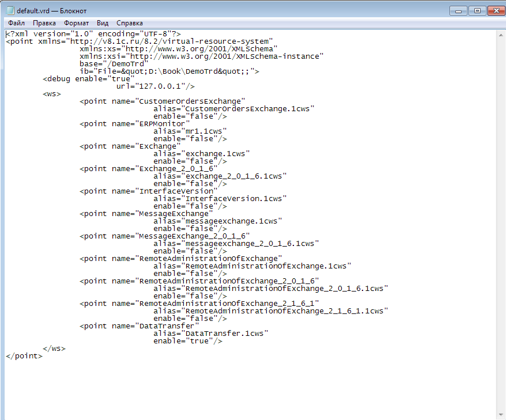Viewport: 506px width, 420px height.
Task: Click the scrollbar down arrow
Action: (x=501, y=415)
